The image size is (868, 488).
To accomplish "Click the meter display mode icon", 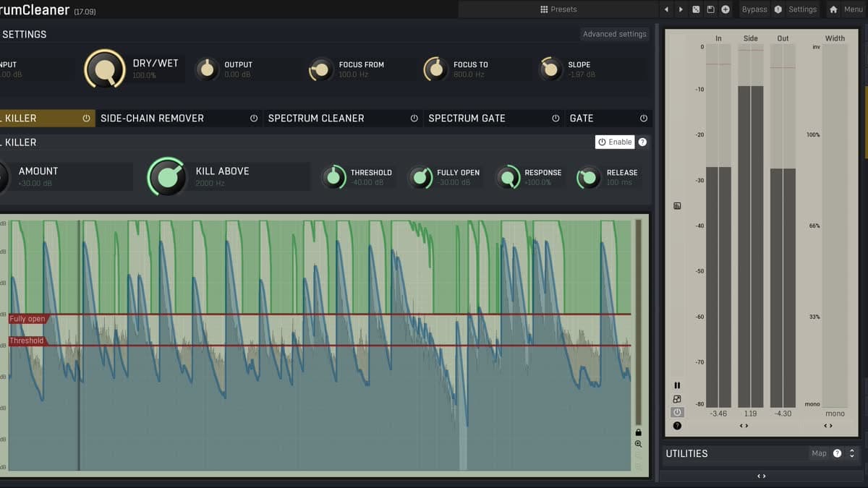I will coord(677,206).
